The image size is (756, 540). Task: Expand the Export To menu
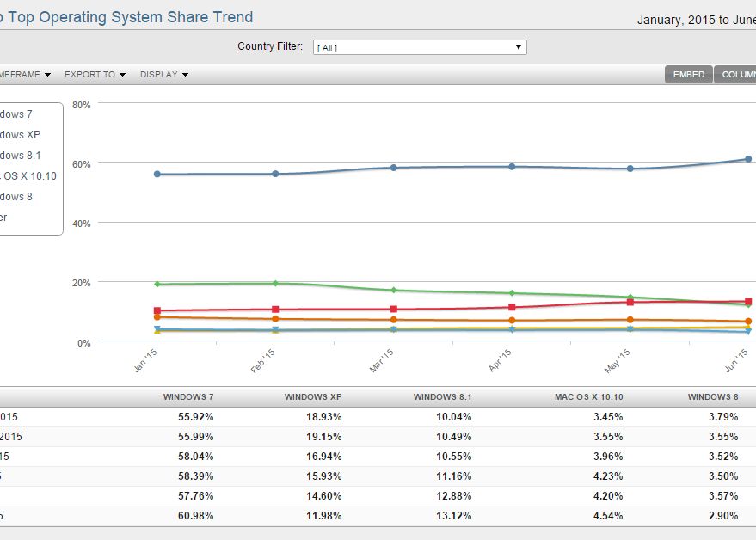(95, 75)
